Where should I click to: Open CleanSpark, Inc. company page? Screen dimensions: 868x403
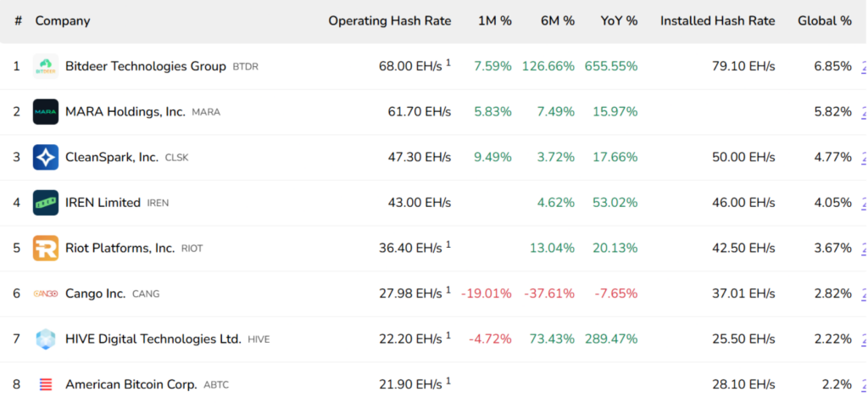(x=111, y=157)
